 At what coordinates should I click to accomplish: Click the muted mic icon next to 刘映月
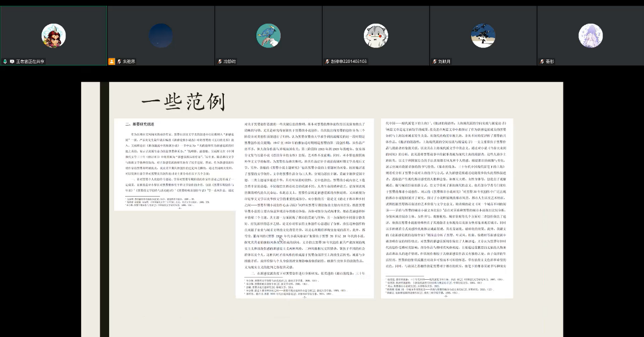coord(434,62)
